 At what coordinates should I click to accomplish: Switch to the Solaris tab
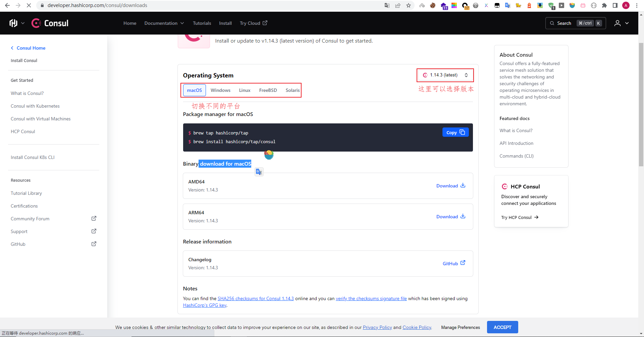292,90
